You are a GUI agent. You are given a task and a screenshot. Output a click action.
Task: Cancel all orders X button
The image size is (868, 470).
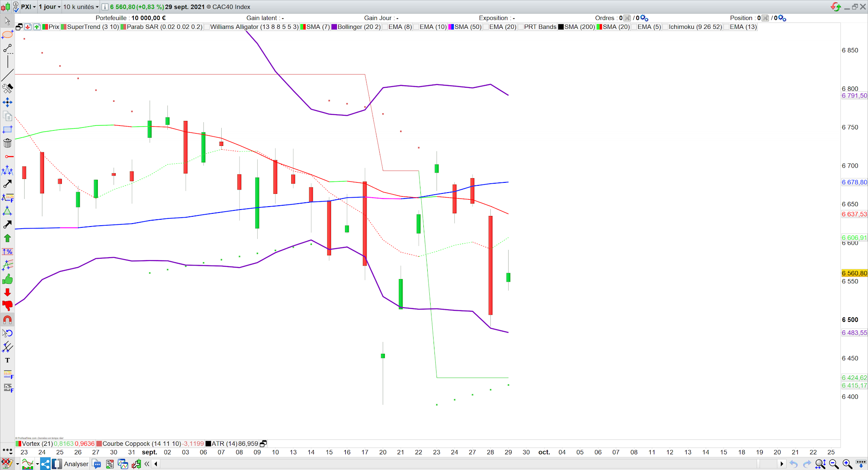pyautogui.click(x=627, y=18)
